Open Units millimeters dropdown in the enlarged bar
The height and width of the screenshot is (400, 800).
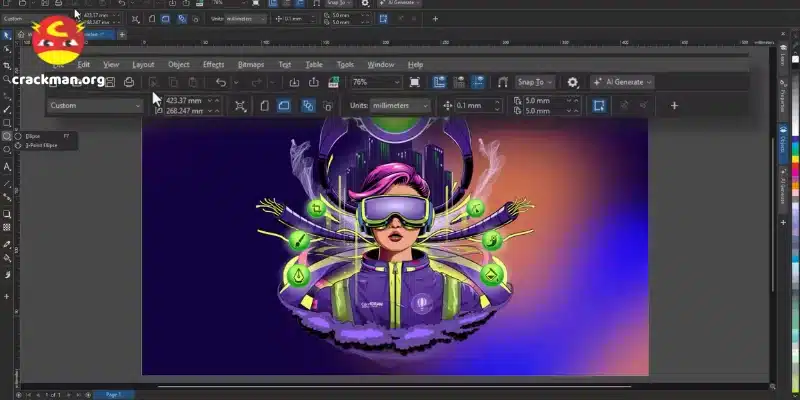click(x=400, y=106)
